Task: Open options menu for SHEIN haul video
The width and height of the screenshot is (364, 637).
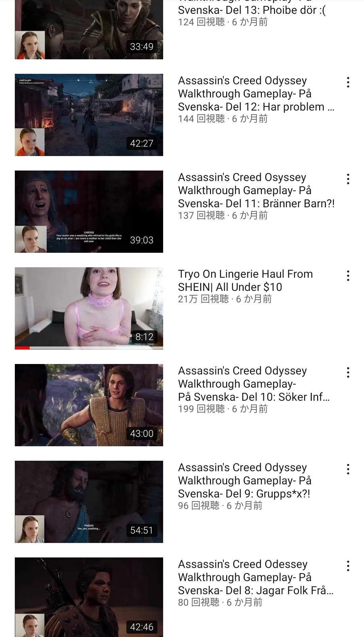Action: coord(348,276)
